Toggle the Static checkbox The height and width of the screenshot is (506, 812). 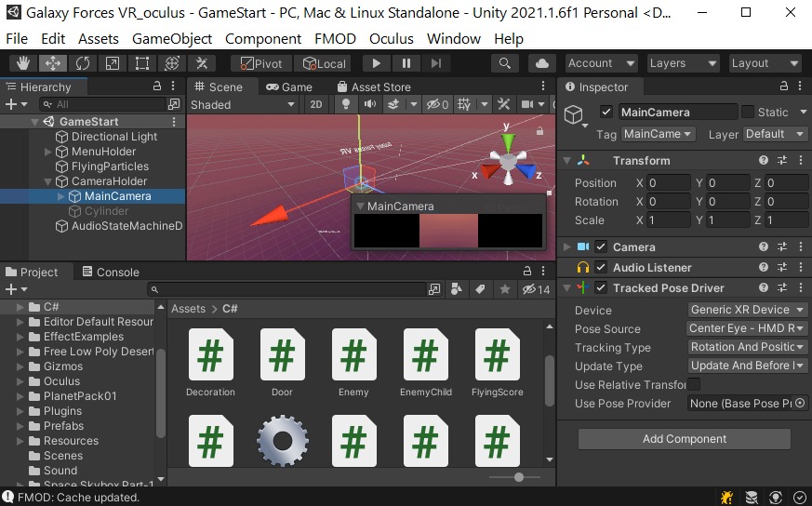tap(747, 112)
